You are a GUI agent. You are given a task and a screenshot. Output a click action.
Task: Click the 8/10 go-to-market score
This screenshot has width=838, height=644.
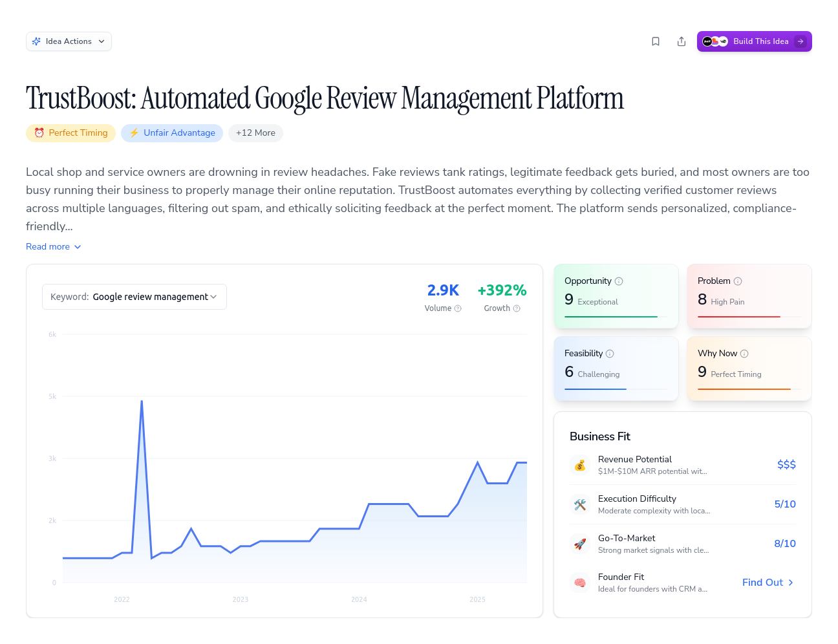[785, 544]
